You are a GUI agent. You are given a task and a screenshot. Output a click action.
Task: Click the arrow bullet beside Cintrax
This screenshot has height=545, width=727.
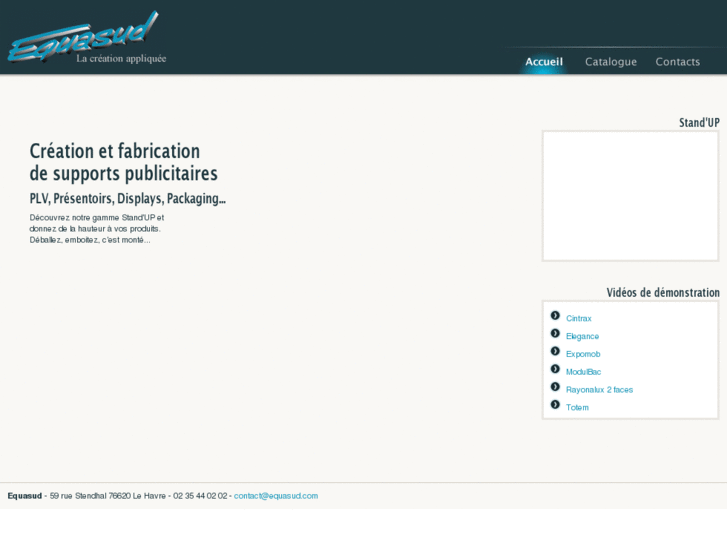click(555, 315)
